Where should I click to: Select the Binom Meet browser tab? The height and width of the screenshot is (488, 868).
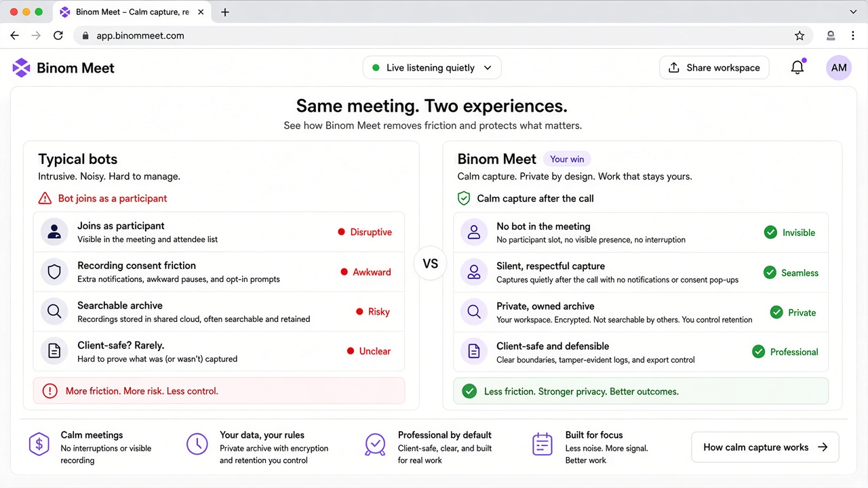click(x=132, y=12)
